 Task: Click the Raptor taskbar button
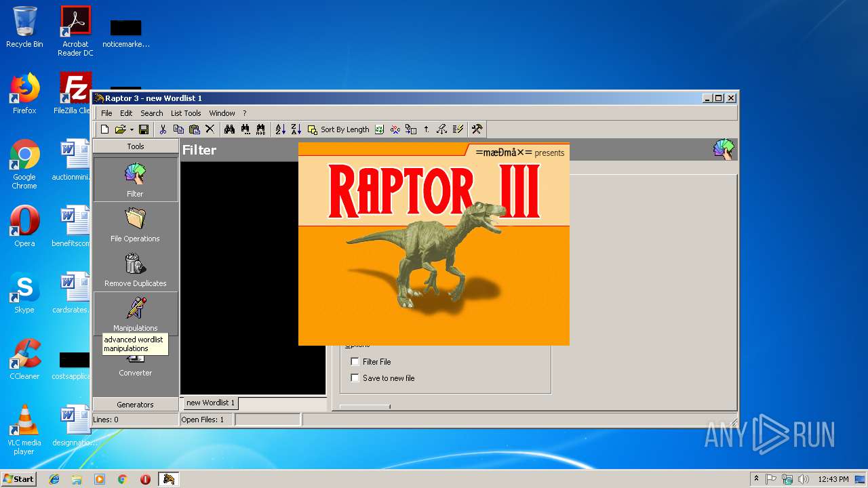coord(168,479)
